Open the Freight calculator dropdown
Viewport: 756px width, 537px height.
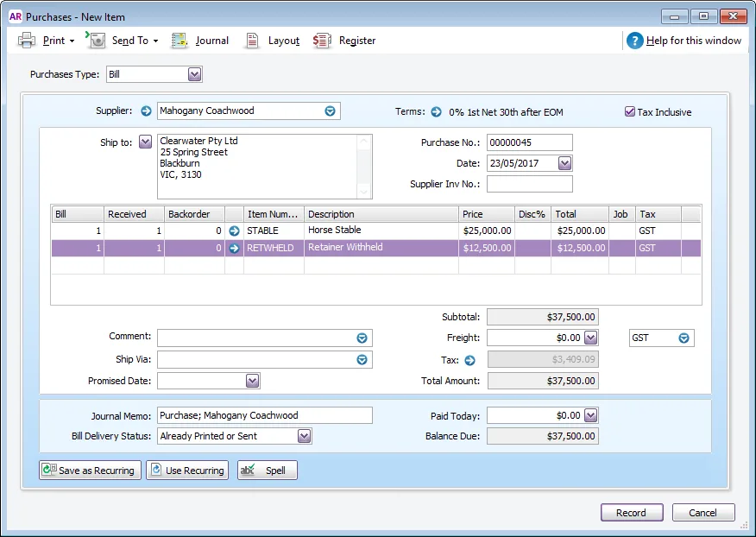590,338
